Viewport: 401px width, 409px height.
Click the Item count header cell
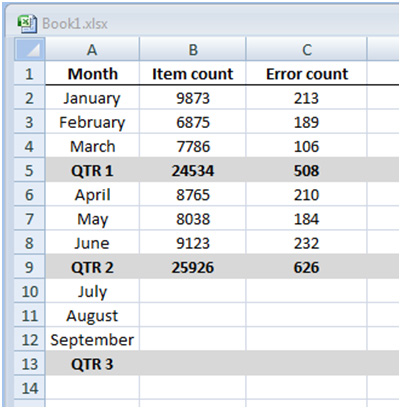[193, 73]
